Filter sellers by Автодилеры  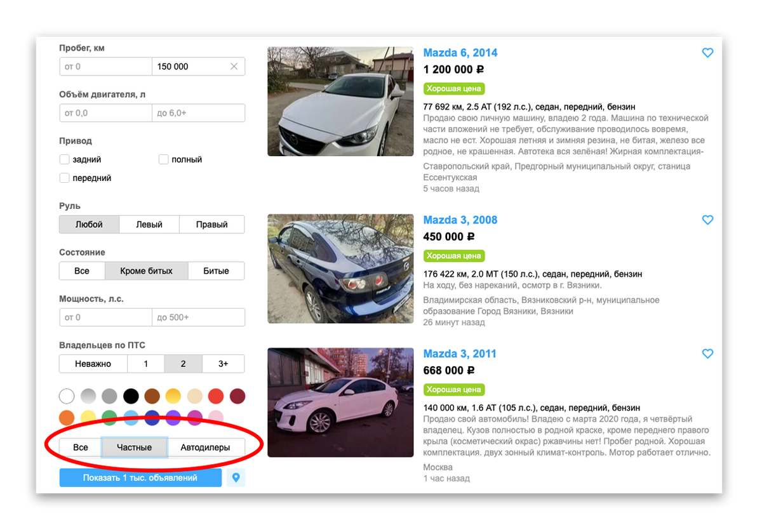click(206, 447)
